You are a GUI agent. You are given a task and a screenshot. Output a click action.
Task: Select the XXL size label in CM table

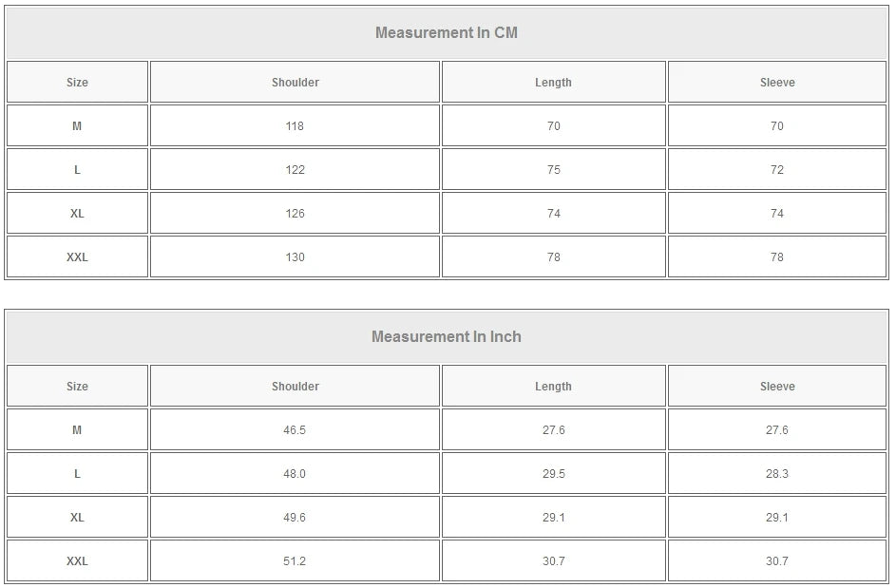click(x=77, y=257)
